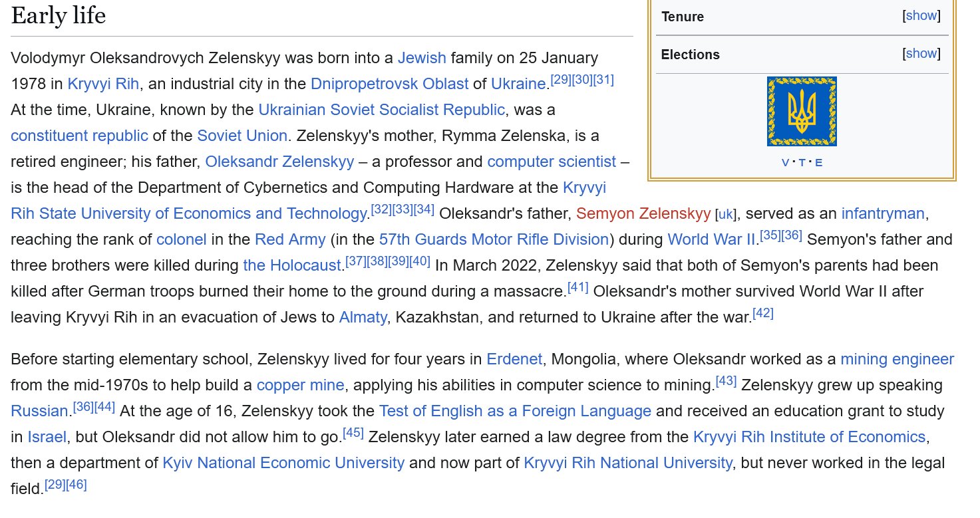Open the Soviet Union link
Viewport: 980px width, 518px height.
click(x=242, y=136)
